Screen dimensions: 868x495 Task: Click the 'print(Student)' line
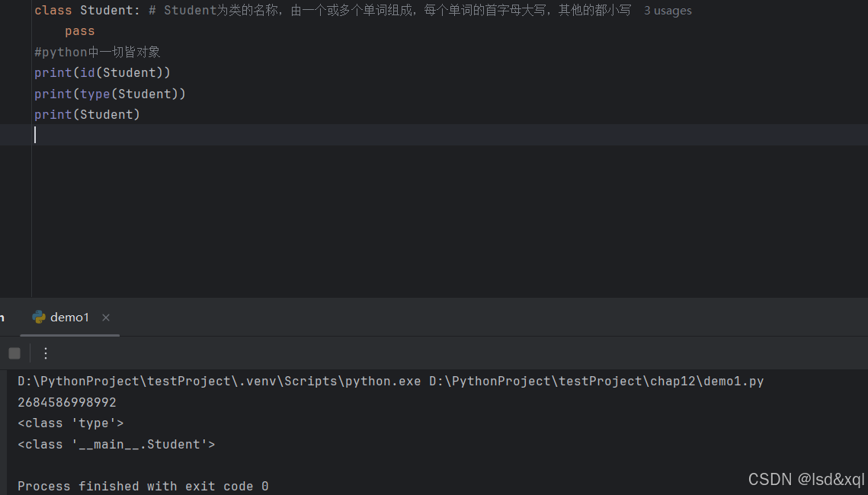coord(87,114)
